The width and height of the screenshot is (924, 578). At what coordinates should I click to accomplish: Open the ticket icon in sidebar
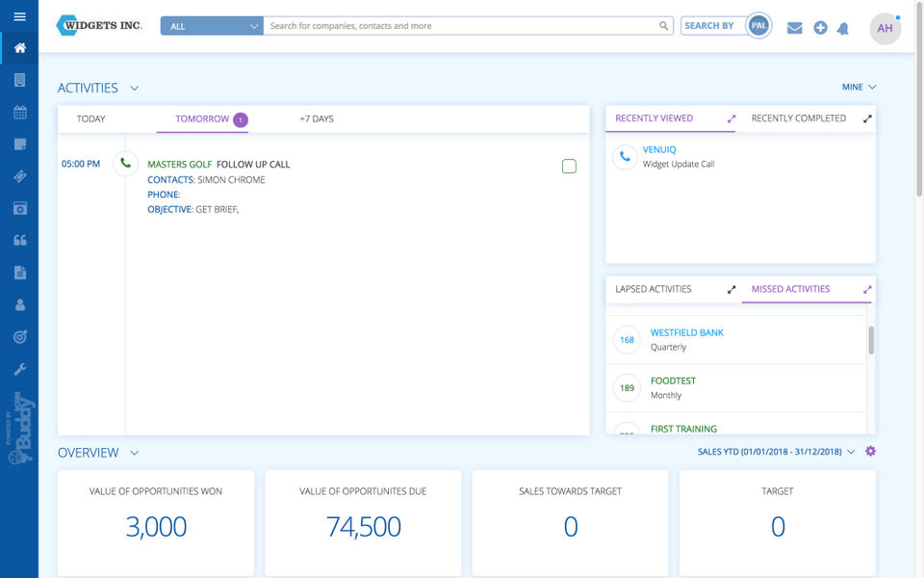coord(20,175)
